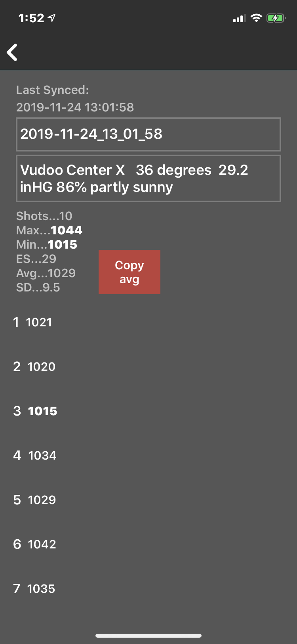Image resolution: width=297 pixels, height=644 pixels.
Task: Tap the back arrow icon
Action: tap(12, 52)
